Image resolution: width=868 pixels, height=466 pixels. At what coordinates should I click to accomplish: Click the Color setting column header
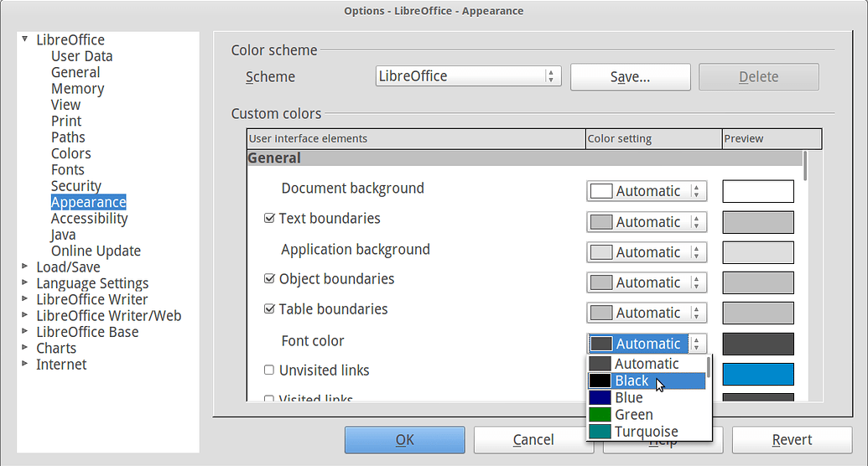[x=654, y=138]
